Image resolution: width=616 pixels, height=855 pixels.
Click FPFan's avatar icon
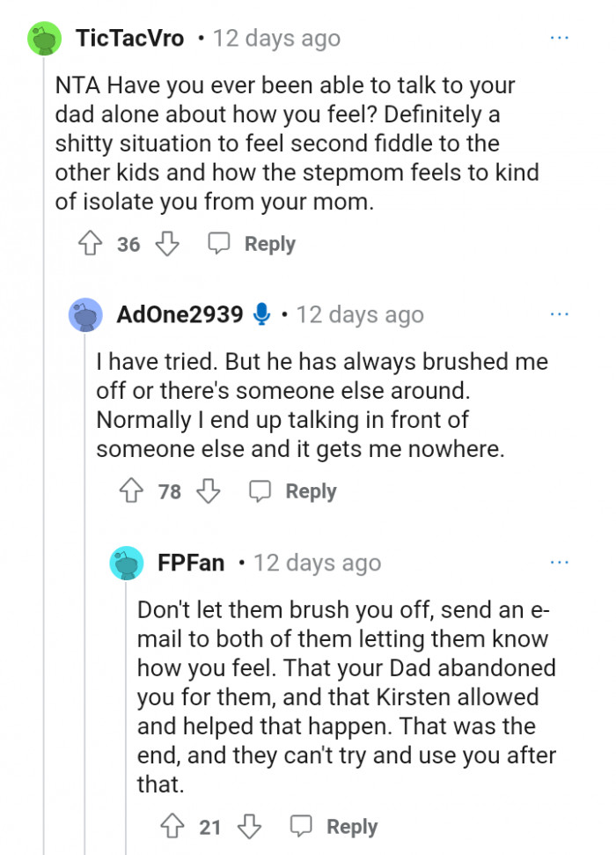point(127,563)
